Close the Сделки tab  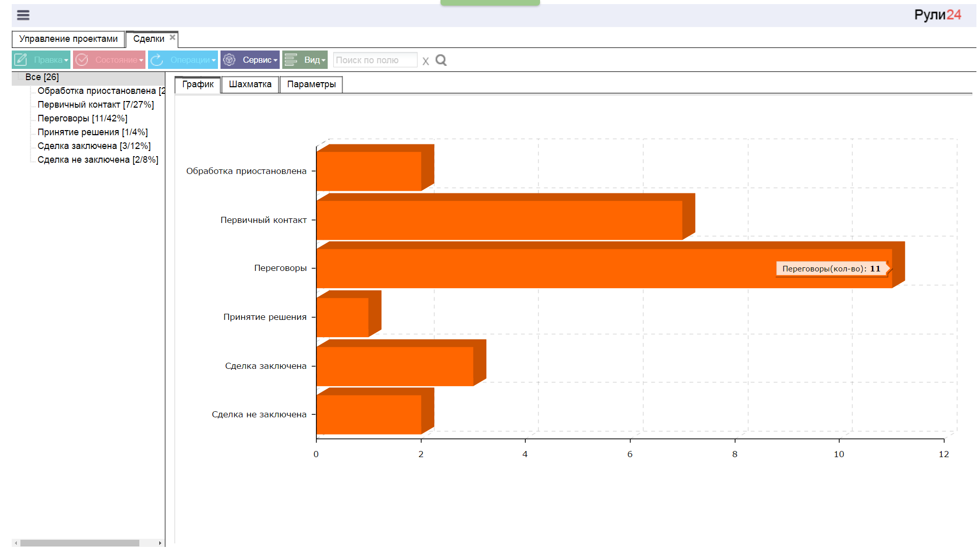(x=173, y=37)
